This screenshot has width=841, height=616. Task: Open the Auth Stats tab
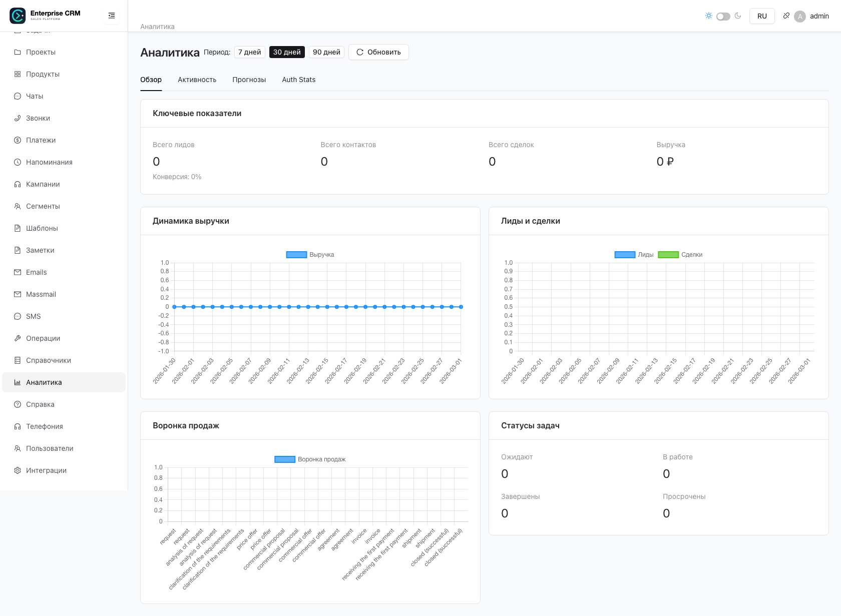(298, 80)
